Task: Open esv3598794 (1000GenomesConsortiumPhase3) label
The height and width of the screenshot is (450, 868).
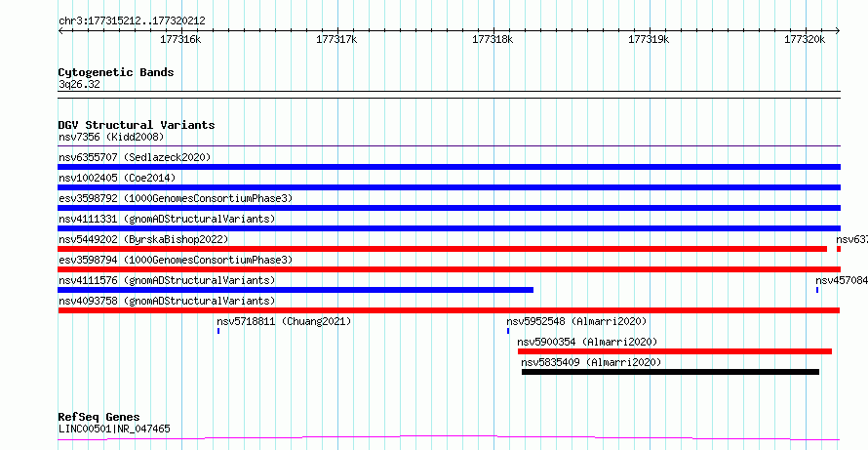Action: click(x=176, y=260)
